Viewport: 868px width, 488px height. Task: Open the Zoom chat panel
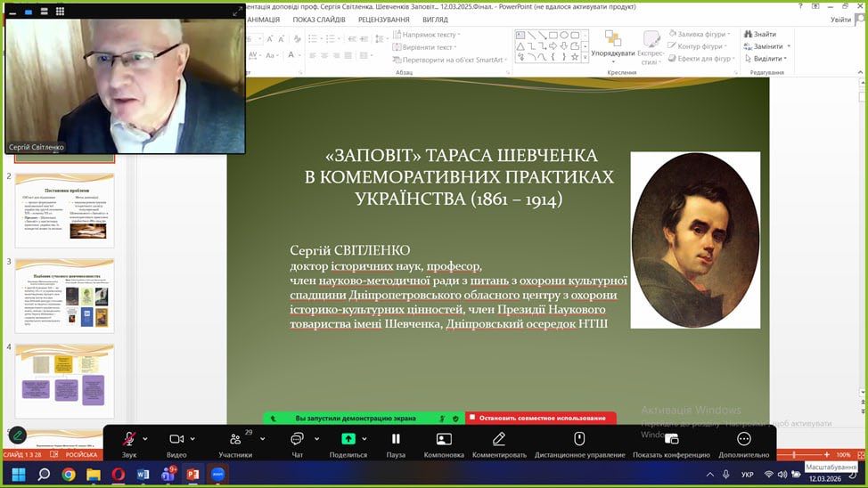point(297,440)
